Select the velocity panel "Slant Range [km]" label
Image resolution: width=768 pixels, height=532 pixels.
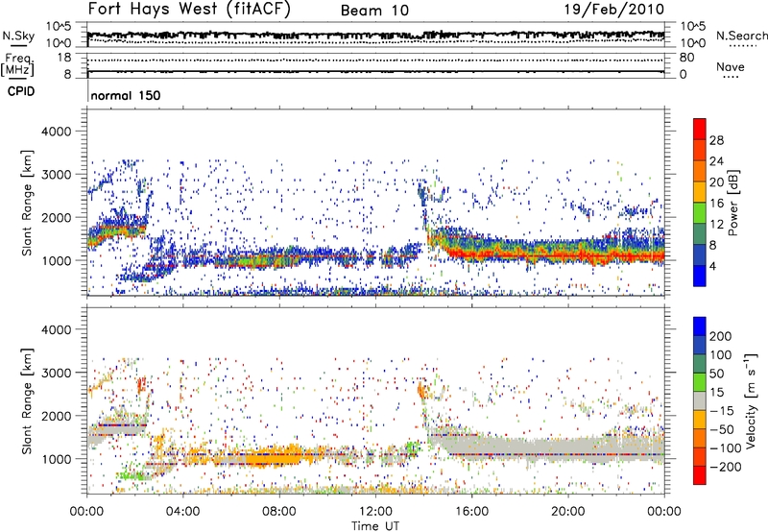pyautogui.click(x=27, y=401)
